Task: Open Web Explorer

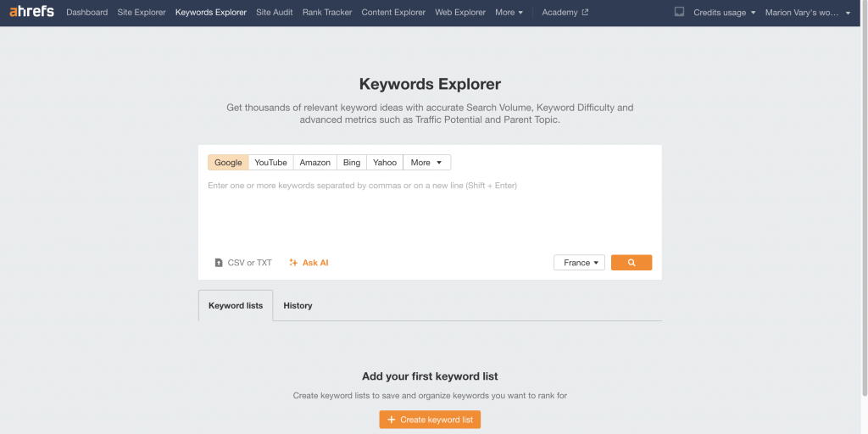Action: coord(460,12)
